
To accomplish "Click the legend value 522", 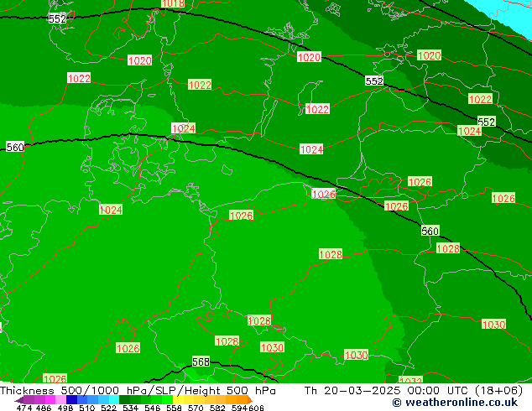I will coord(108,408).
